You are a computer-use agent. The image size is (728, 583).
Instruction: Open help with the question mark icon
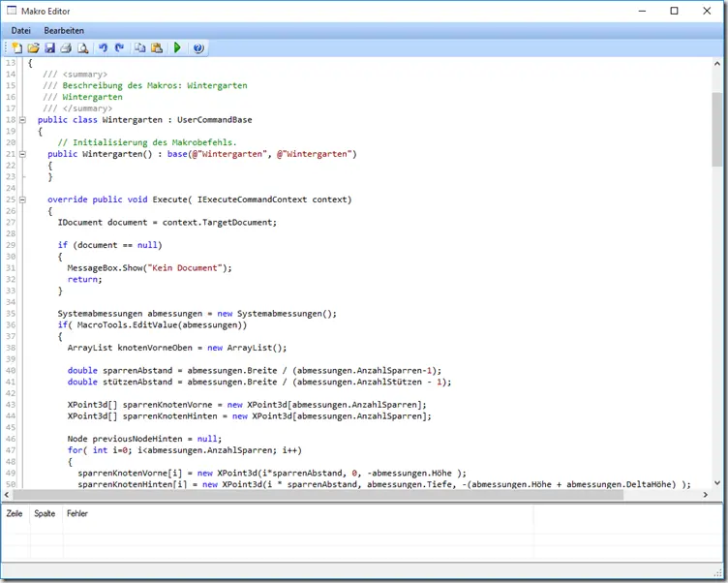[x=198, y=47]
